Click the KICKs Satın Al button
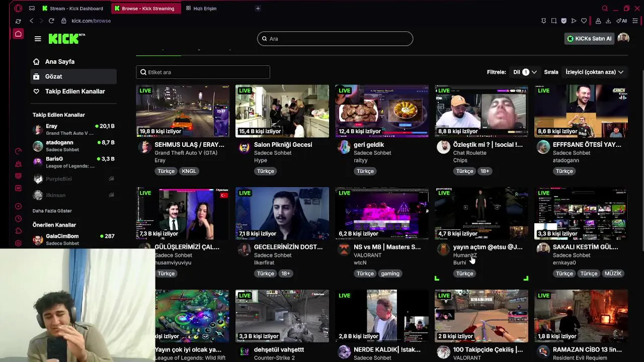Image resolution: width=644 pixels, height=362 pixels. [589, 38]
